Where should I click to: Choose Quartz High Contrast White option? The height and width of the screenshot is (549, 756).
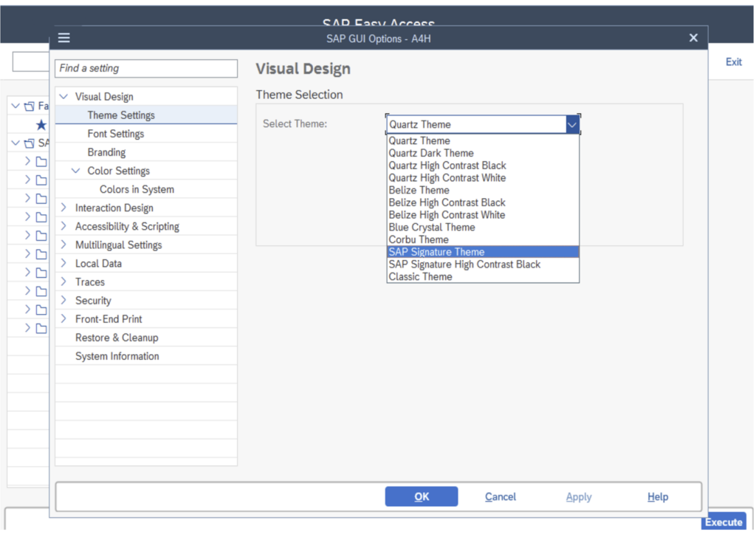pos(483,178)
